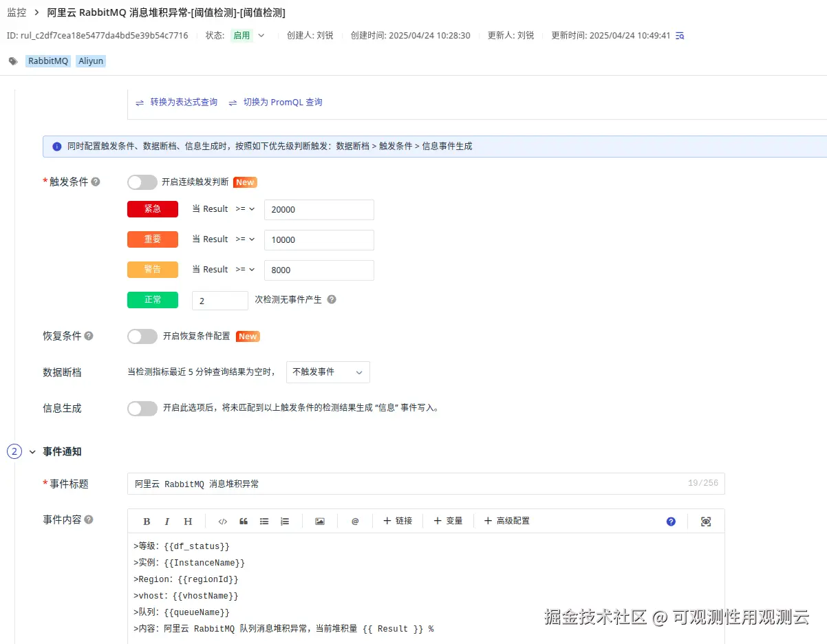
Task: Click the orange 重要 level label
Action: coord(153,239)
